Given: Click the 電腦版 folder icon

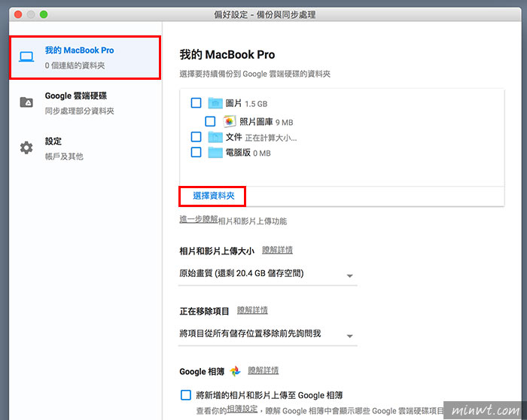Looking at the screenshot, I should pos(215,153).
